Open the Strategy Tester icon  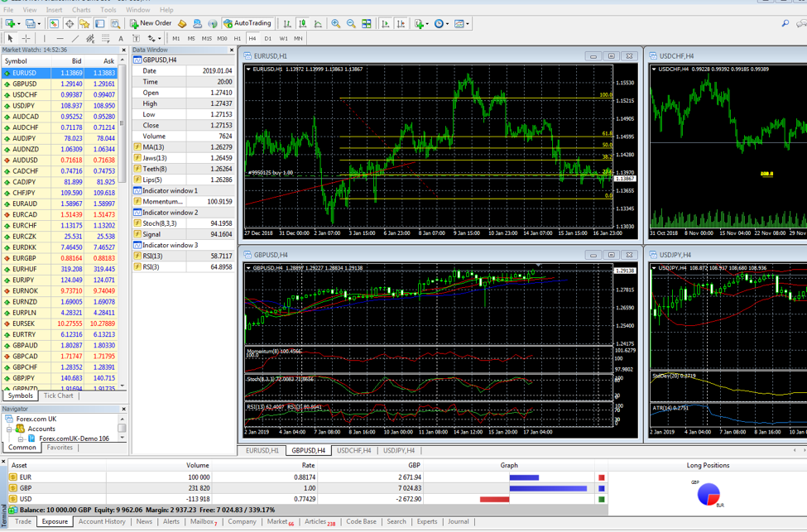115,23
